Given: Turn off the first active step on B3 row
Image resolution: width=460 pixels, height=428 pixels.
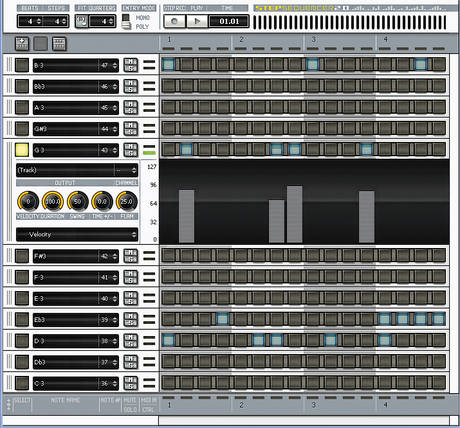Looking at the screenshot, I should coord(169,64).
